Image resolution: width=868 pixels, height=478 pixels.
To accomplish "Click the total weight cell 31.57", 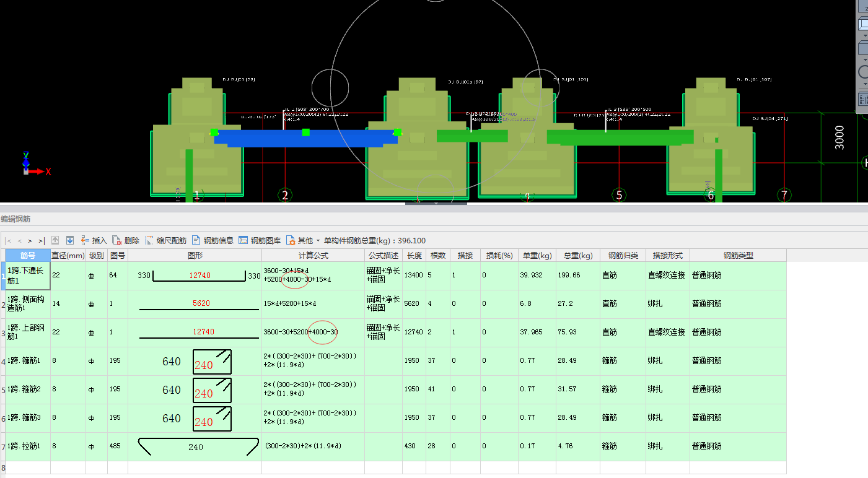I will 577,389.
